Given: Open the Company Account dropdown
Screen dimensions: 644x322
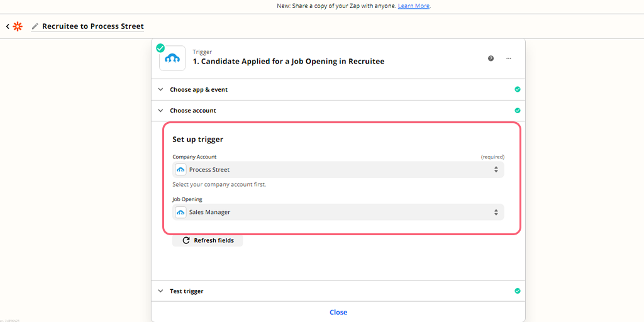Looking at the screenshot, I should 338,170.
